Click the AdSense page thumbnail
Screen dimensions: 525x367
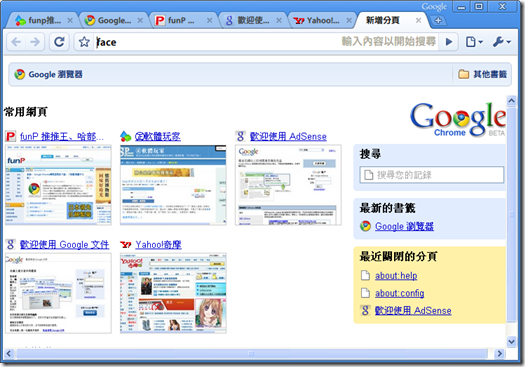click(288, 185)
